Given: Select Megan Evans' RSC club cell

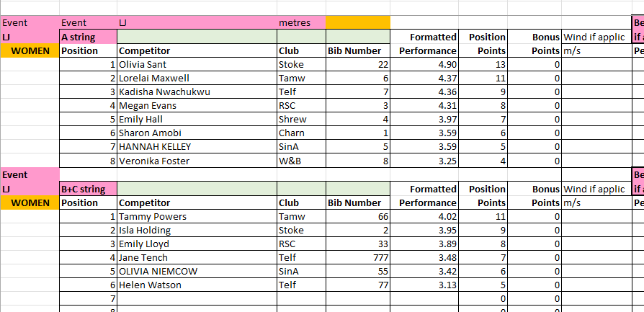Looking at the screenshot, I should [x=300, y=105].
